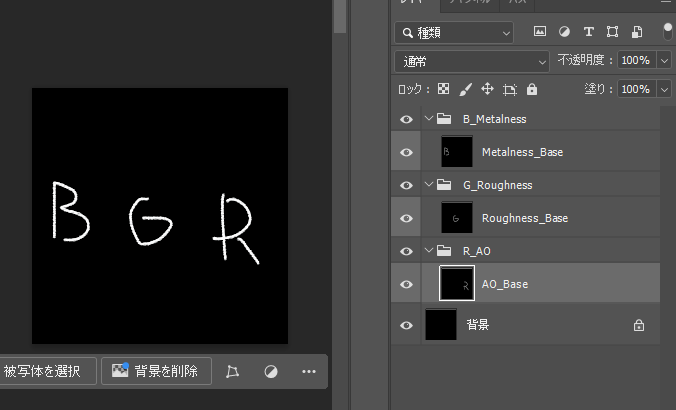Open more options ellipsis in context bar
The height and width of the screenshot is (410, 676).
tap(309, 371)
